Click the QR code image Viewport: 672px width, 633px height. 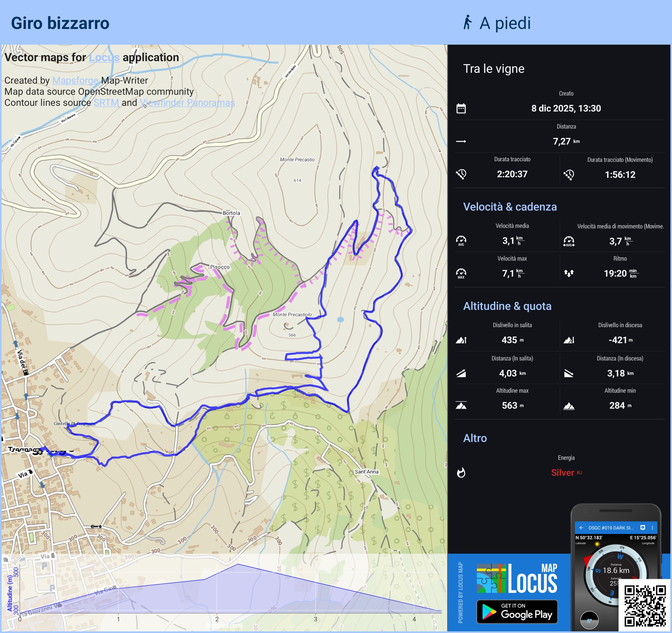pos(645,606)
